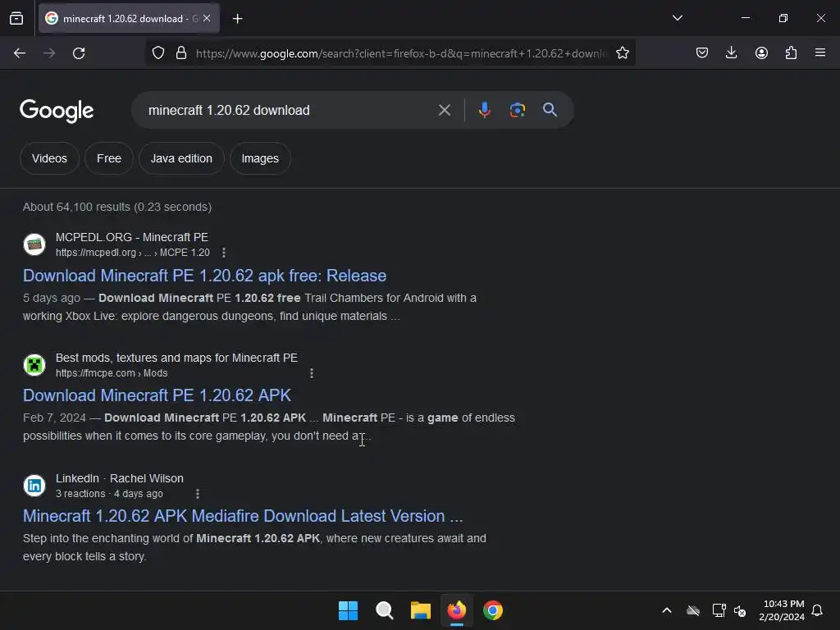Open the Windows Start menu
This screenshot has height=630, width=840.
348,610
